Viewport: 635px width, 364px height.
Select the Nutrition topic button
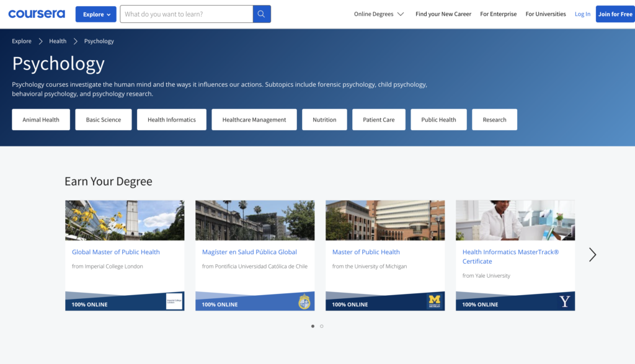point(324,120)
